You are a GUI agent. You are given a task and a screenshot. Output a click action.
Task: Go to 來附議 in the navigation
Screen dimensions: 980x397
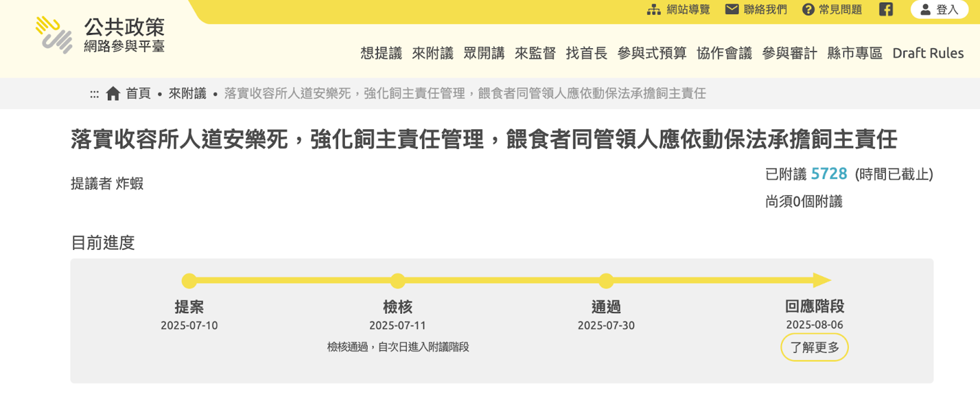pyautogui.click(x=433, y=53)
